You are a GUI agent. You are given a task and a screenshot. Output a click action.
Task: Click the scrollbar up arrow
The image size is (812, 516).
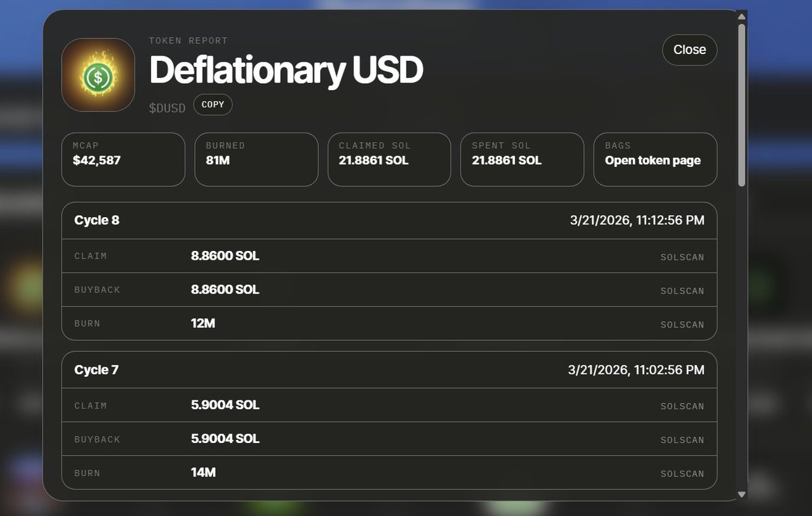(x=742, y=16)
